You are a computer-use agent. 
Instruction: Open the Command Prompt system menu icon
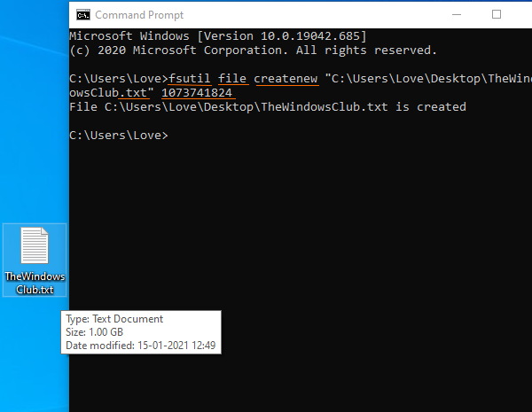click(x=83, y=15)
